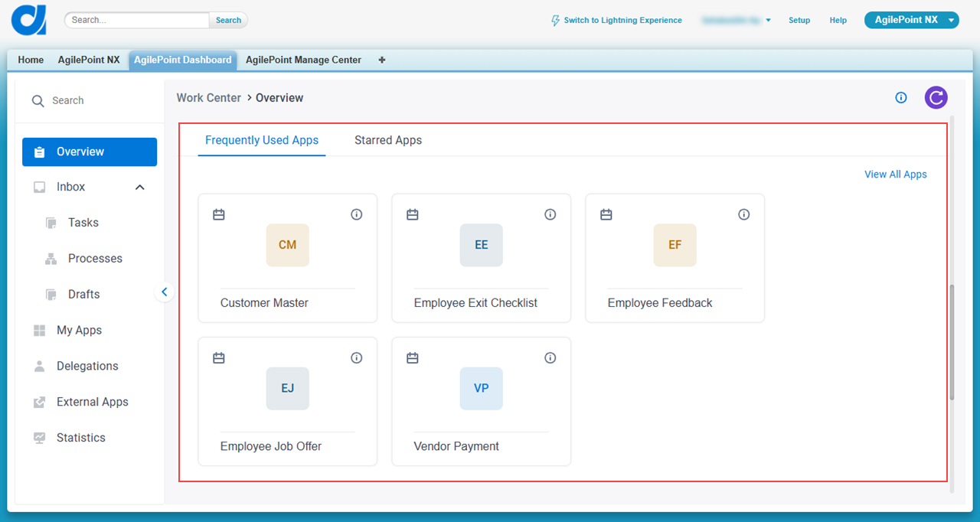The height and width of the screenshot is (522, 980).
Task: Click the sidebar Search field
Action: pos(90,100)
